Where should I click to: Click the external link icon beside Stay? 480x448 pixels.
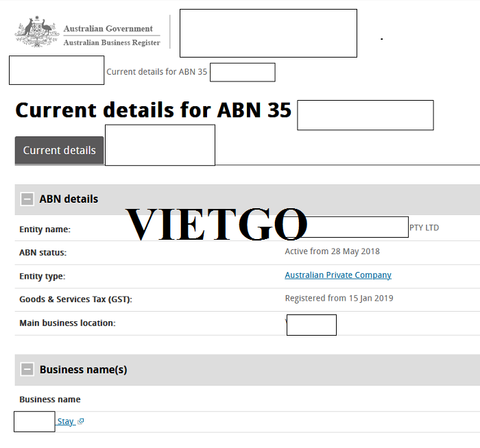[x=81, y=422]
